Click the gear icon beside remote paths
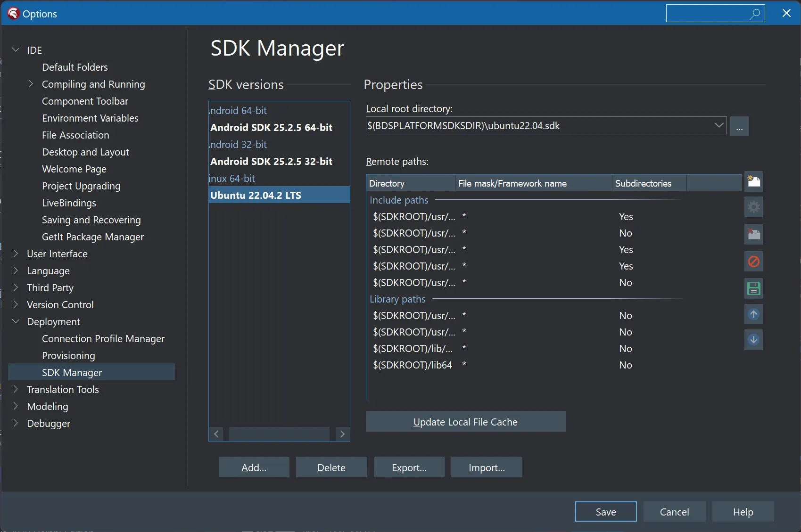 pos(753,207)
